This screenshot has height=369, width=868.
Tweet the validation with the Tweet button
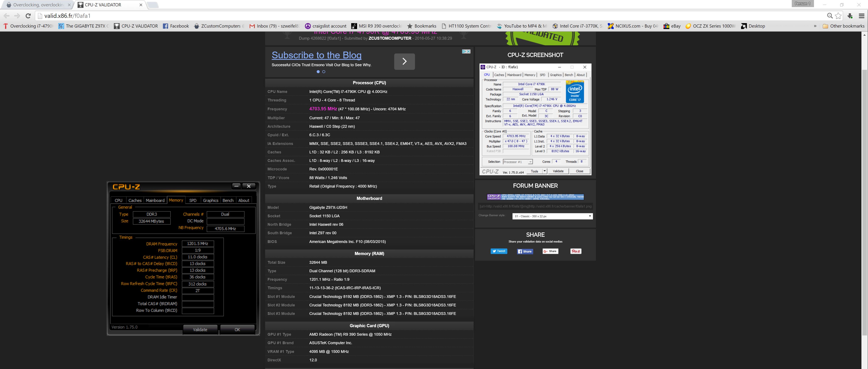499,251
